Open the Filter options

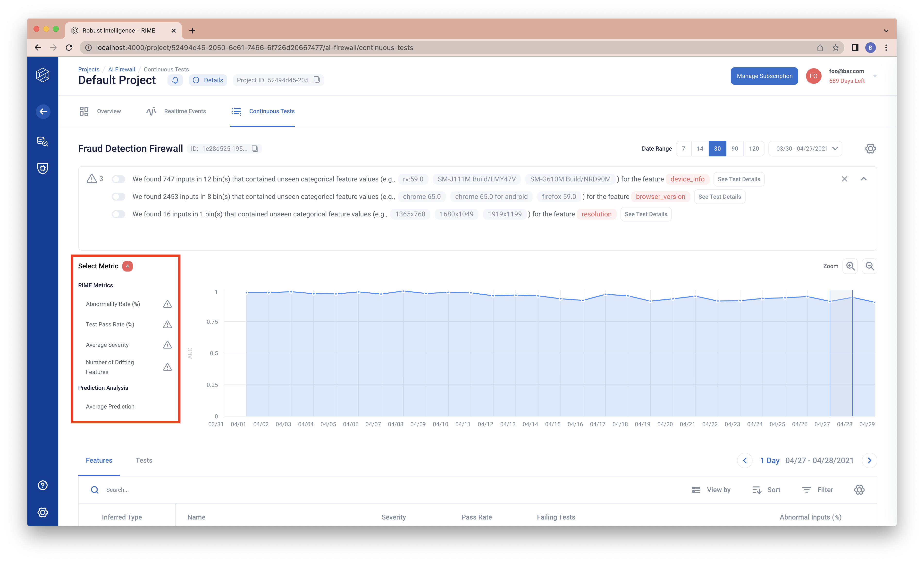click(x=817, y=490)
